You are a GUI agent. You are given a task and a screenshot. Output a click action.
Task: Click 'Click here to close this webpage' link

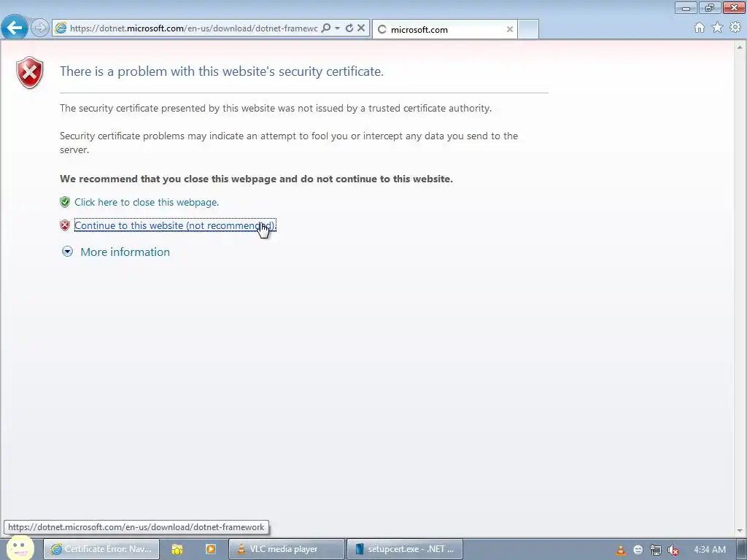coord(146,202)
